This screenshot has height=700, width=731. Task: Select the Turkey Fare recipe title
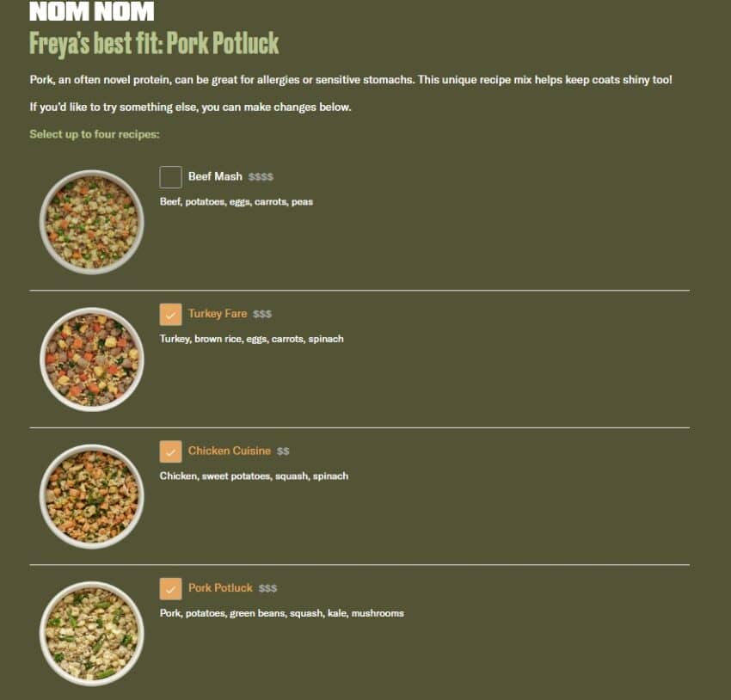click(x=218, y=314)
